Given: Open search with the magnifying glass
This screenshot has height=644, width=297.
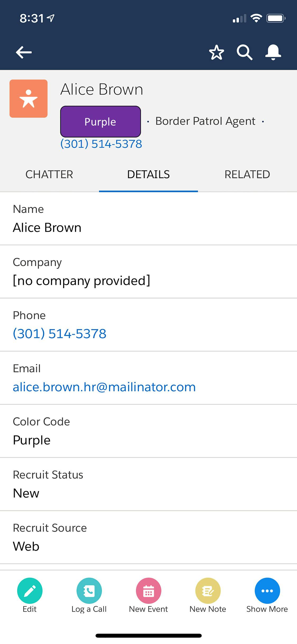Looking at the screenshot, I should (x=244, y=52).
